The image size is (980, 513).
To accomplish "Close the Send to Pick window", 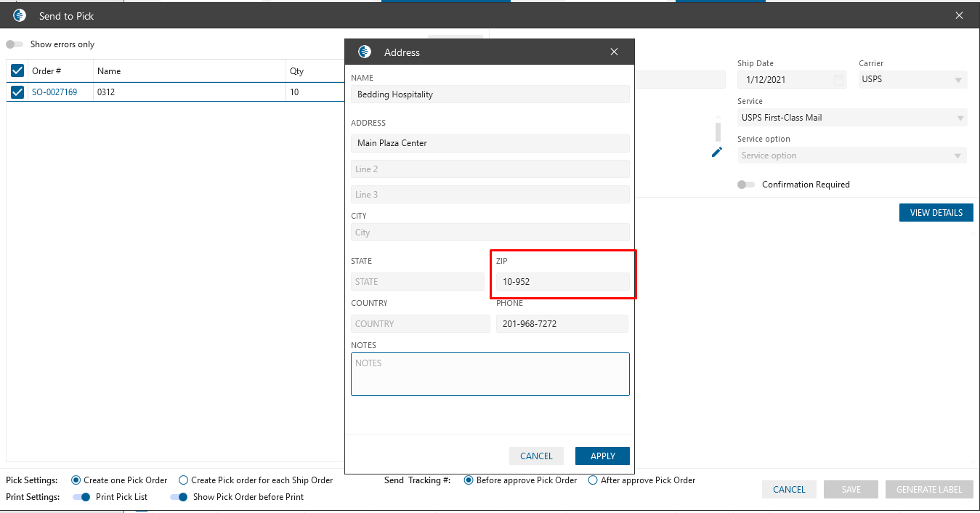I will pyautogui.click(x=960, y=15).
